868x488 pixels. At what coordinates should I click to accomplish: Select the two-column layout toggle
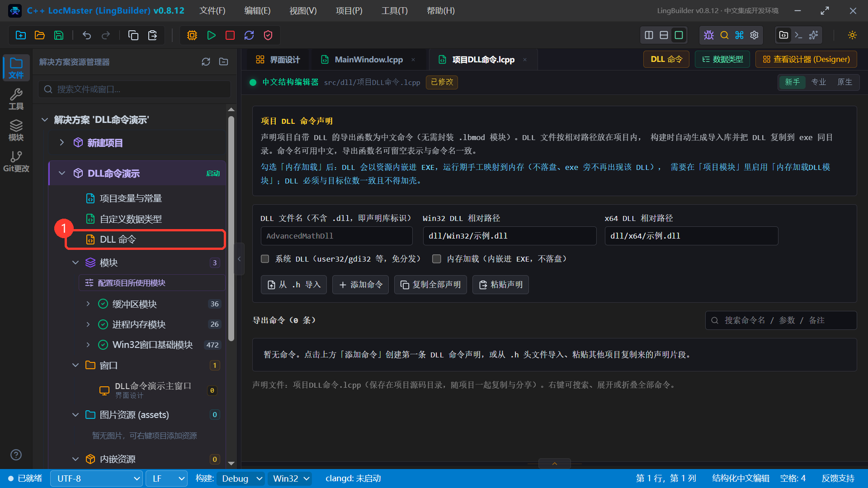tap(649, 35)
